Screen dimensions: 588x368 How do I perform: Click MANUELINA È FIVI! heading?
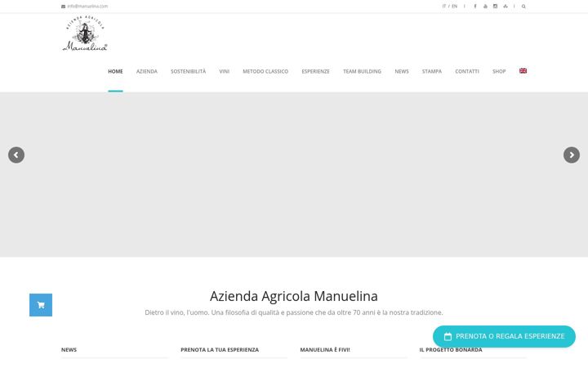325,350
